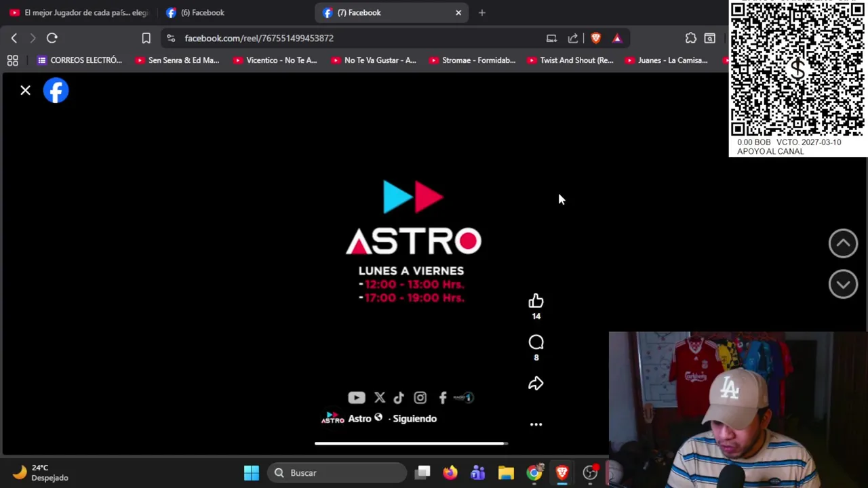Open the three-dot reel options menu
868x488 pixels.
(536, 424)
